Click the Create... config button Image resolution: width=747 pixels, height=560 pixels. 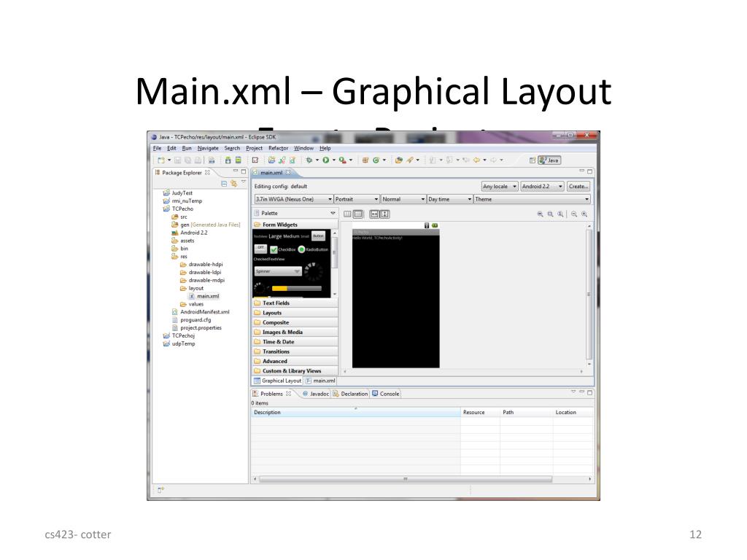[578, 186]
